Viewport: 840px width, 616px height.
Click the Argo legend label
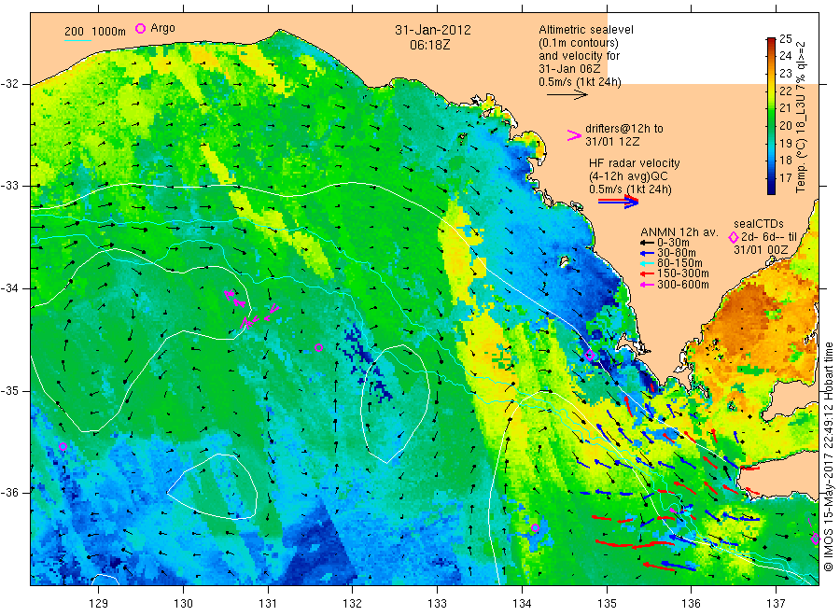(x=162, y=28)
